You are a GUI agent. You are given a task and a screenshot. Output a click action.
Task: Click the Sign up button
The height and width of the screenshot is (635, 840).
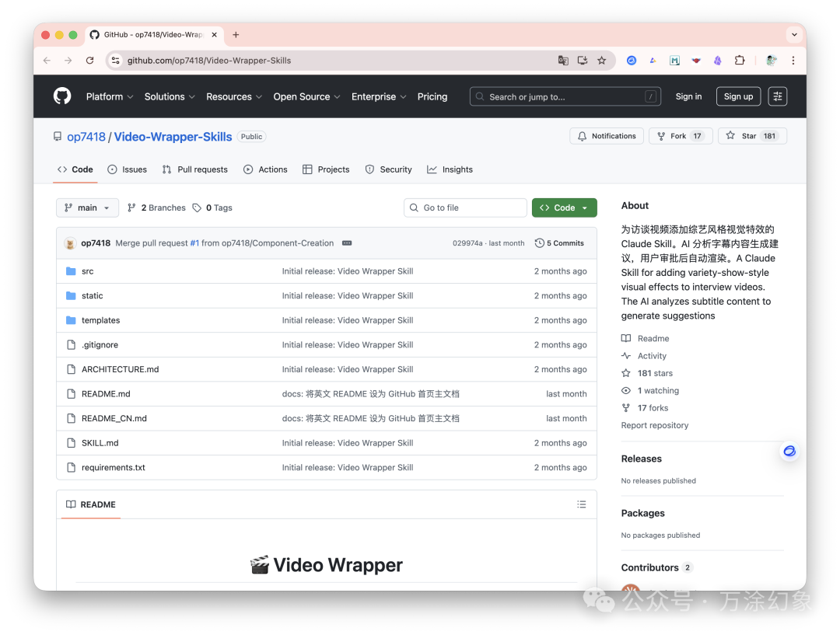737,96
